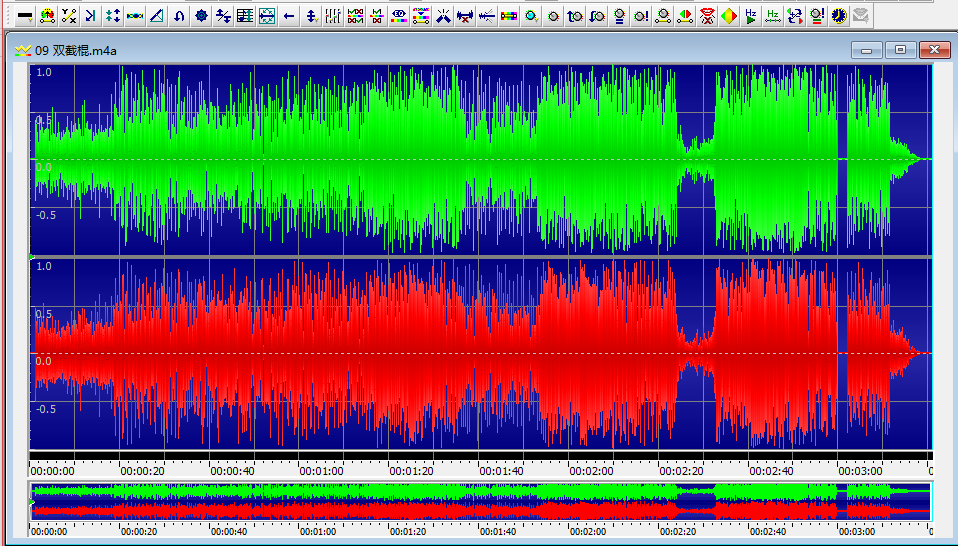Image resolution: width=958 pixels, height=546 pixels.
Task: Click the overview waveform strip
Action: (481, 502)
